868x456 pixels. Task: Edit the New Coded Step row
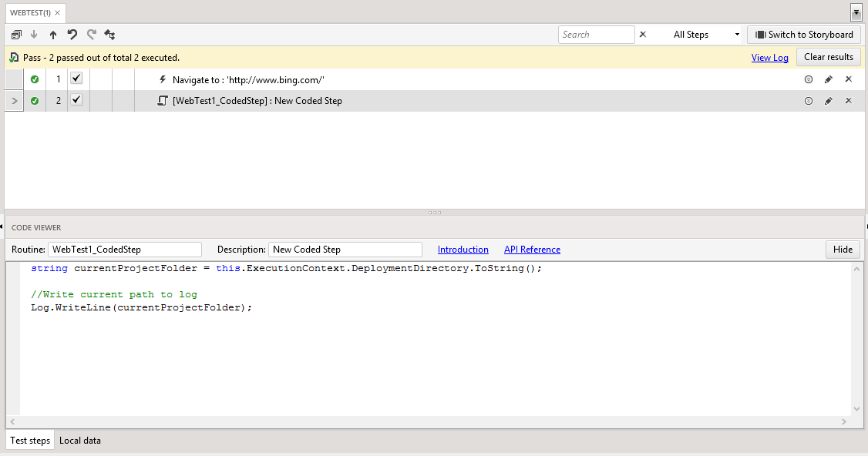pos(828,101)
